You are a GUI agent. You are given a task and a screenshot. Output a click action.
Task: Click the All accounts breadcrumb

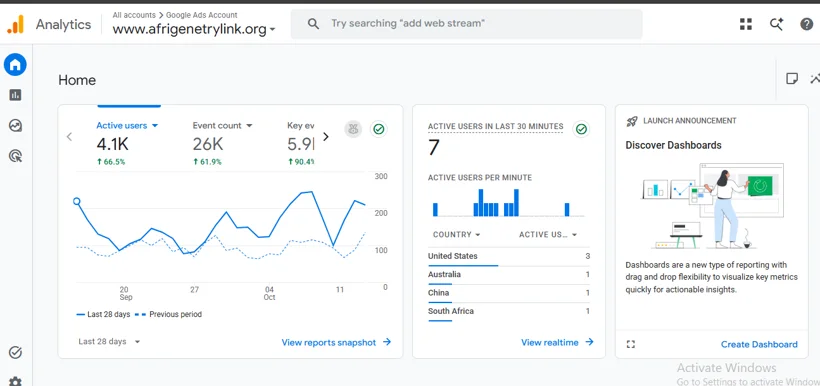134,15
